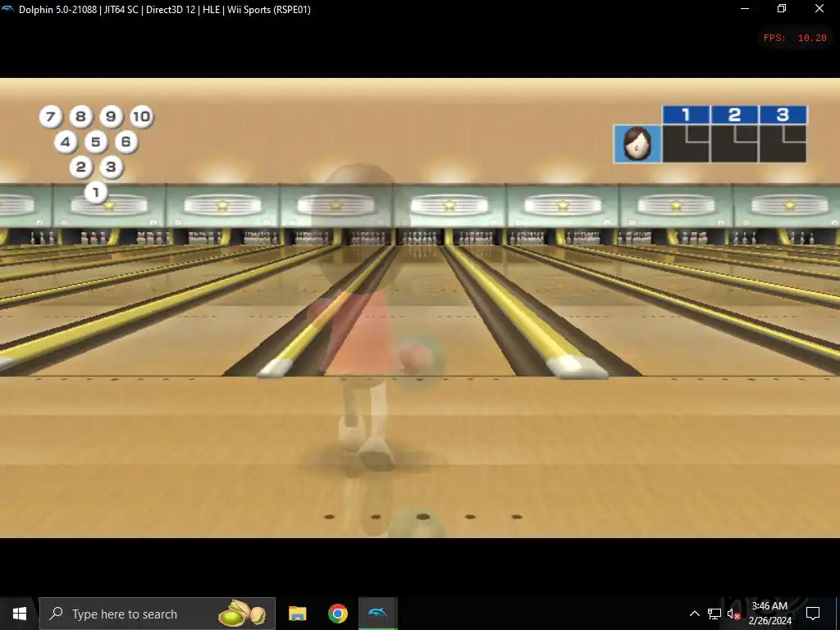Click pin indicator number 4

pos(66,141)
